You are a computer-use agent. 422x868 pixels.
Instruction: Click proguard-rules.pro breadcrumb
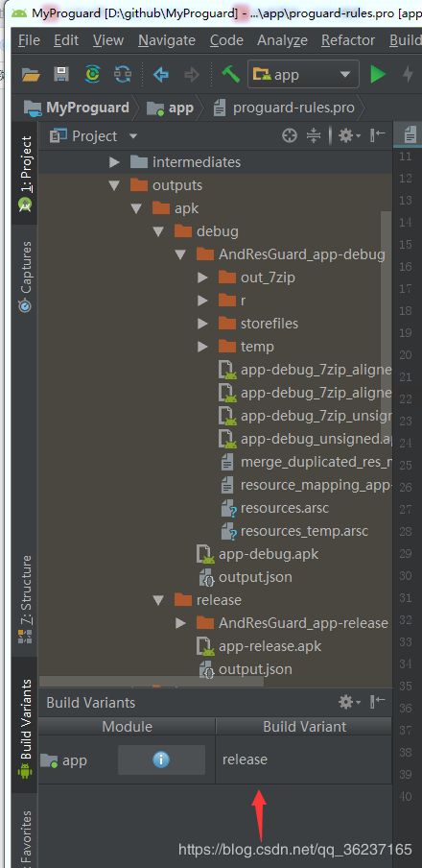tap(284, 108)
